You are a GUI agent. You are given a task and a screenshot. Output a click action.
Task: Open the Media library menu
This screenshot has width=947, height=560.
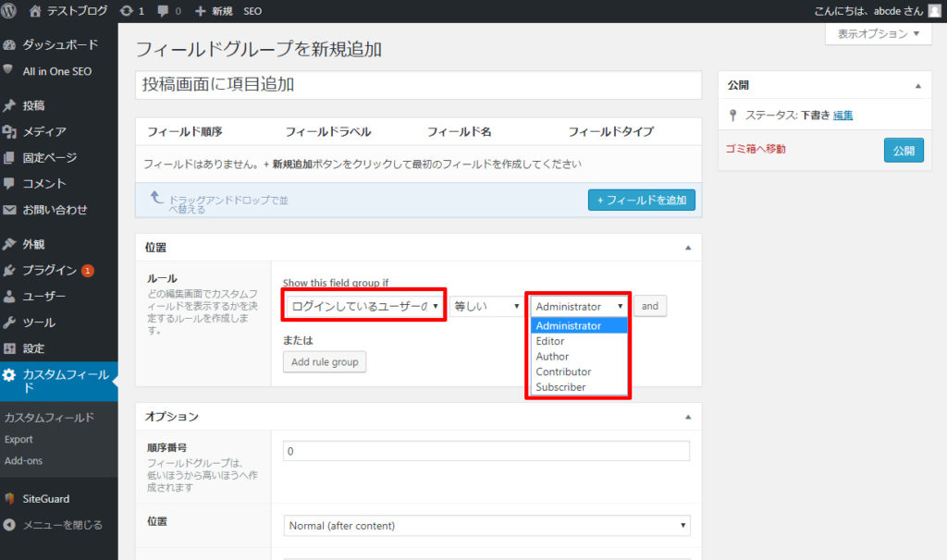pyautogui.click(x=43, y=131)
